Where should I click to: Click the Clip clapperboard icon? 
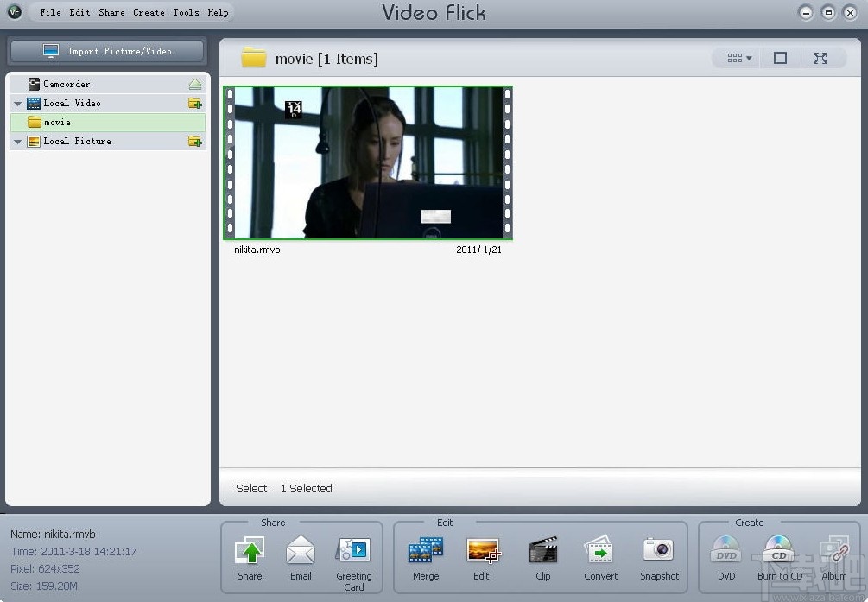543,550
